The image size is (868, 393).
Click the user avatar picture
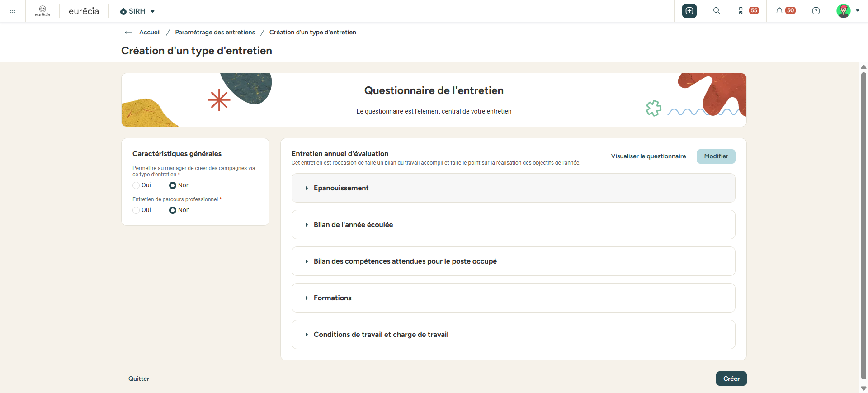point(844,11)
